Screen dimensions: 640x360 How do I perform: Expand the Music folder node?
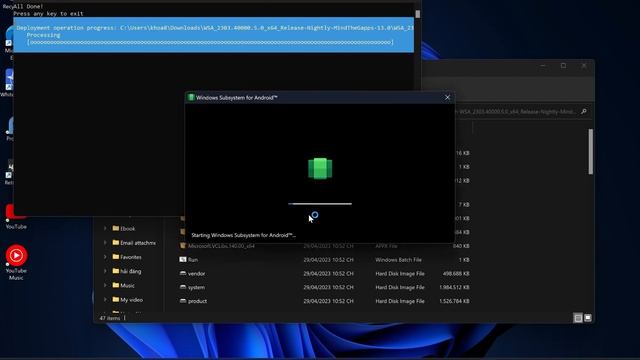point(105,285)
